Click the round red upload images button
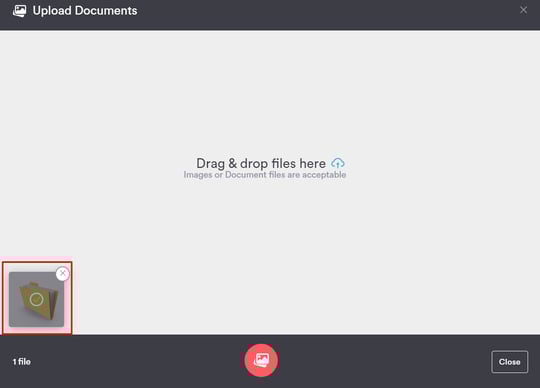Image resolution: width=540 pixels, height=388 pixels. tap(261, 360)
